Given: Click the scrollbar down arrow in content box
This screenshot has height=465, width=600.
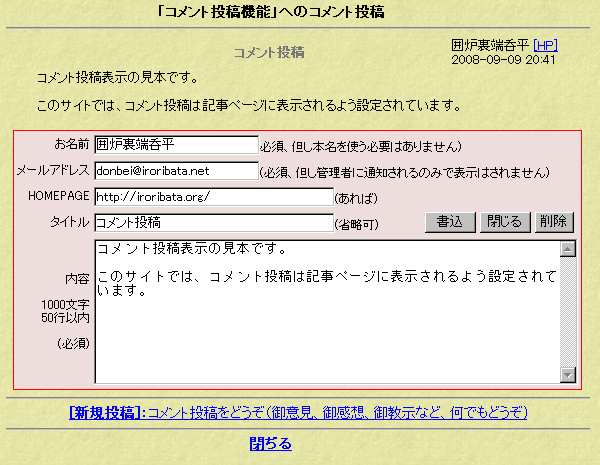Looking at the screenshot, I should 568,374.
